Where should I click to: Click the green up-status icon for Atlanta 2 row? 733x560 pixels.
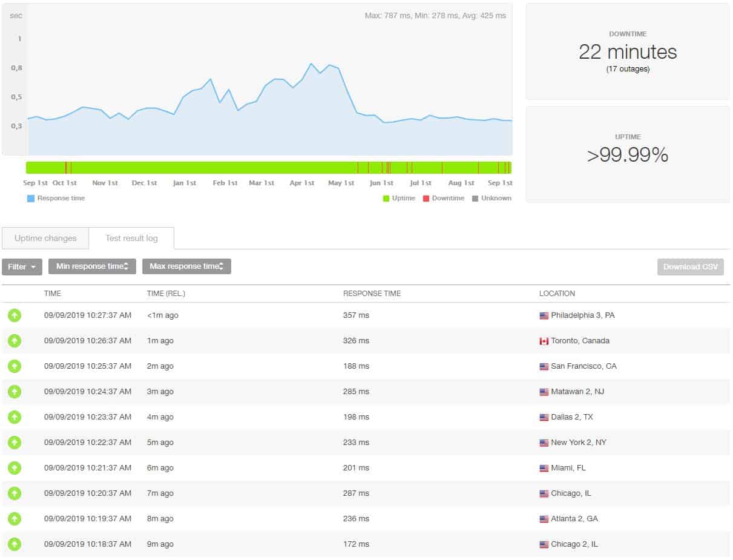[x=15, y=519]
